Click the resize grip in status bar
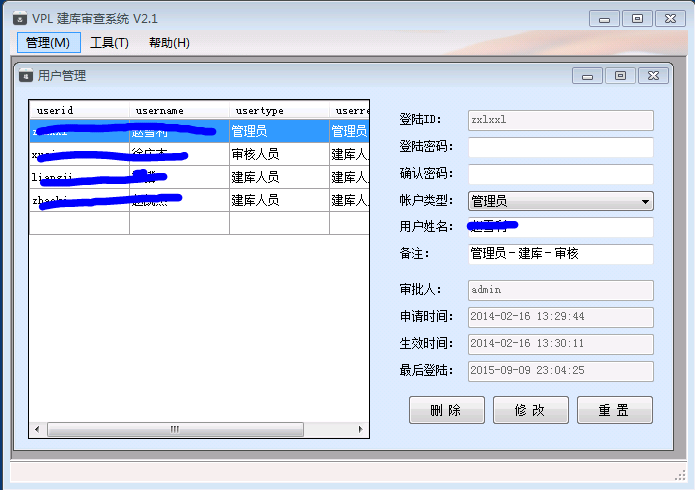This screenshot has height=490, width=695. pyautogui.click(x=680, y=476)
